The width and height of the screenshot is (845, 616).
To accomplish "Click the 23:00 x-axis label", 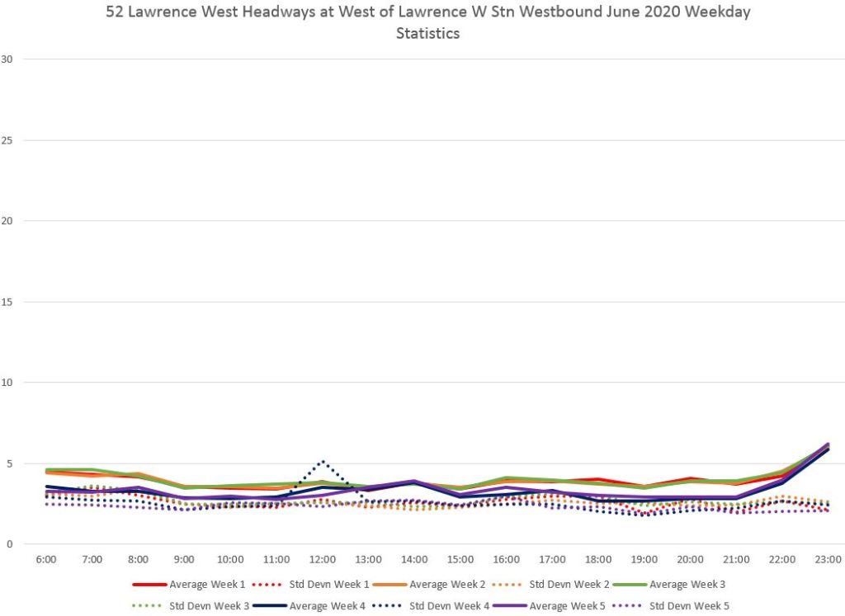I will tap(828, 559).
